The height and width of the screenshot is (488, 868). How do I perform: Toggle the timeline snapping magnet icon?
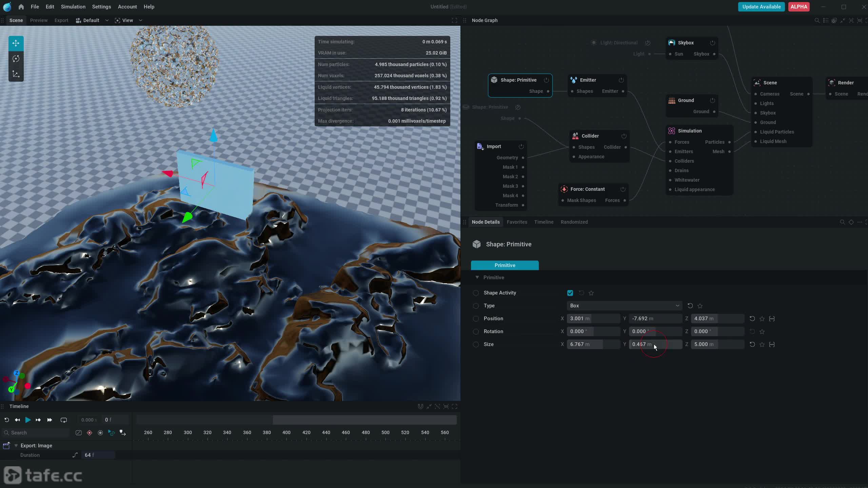pyautogui.click(x=420, y=406)
